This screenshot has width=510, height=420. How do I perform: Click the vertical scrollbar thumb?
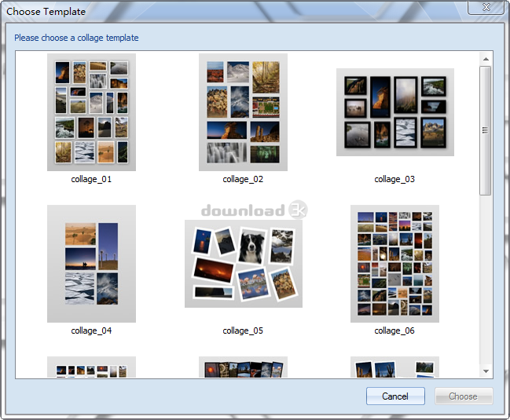coord(486,130)
